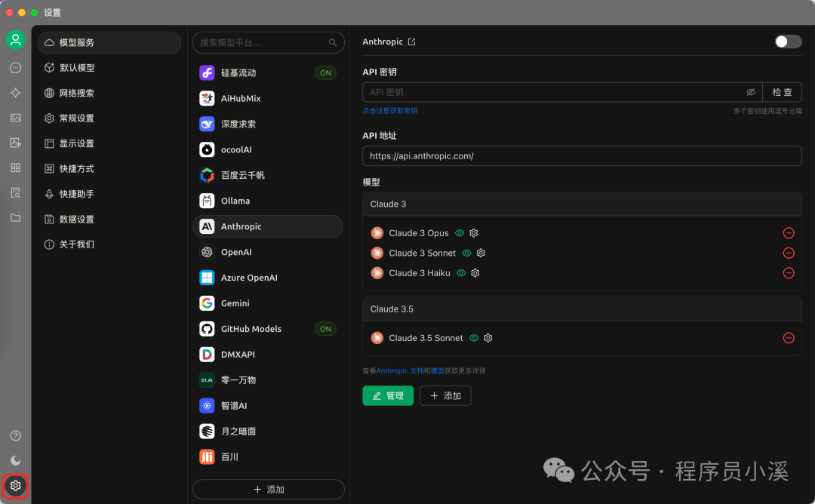Viewport: 815px width, 504px height.
Task: Select the Gemini provider
Action: [268, 303]
